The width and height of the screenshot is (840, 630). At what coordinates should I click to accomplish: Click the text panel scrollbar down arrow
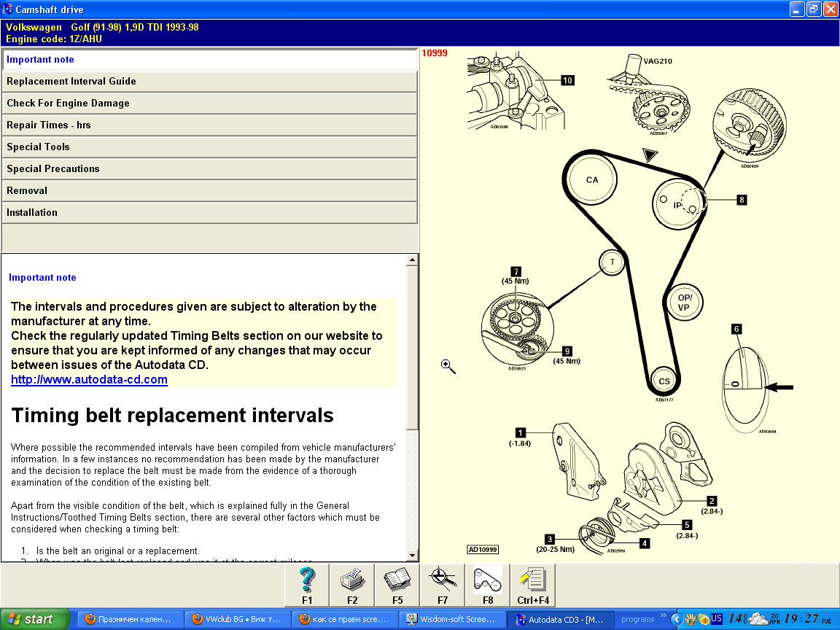413,556
